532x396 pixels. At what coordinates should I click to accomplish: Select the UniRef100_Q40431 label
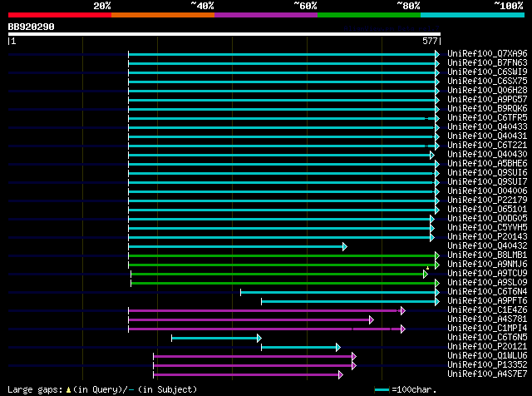click(x=487, y=136)
